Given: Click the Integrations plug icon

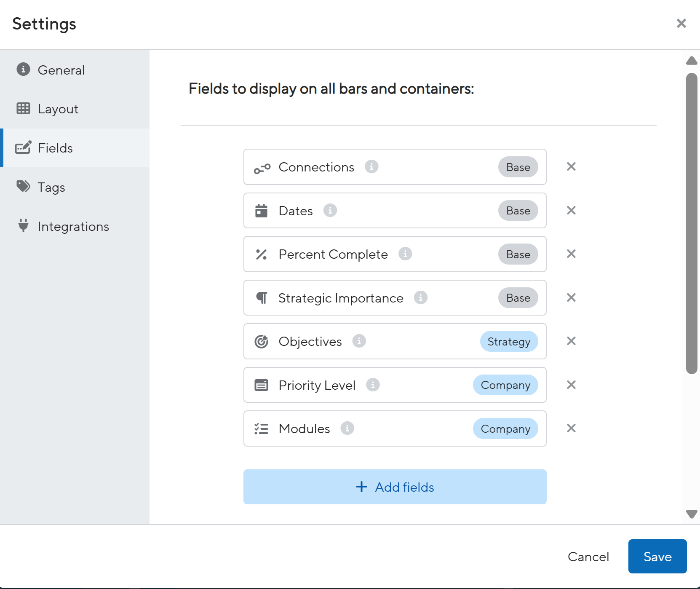Looking at the screenshot, I should pyautogui.click(x=23, y=226).
